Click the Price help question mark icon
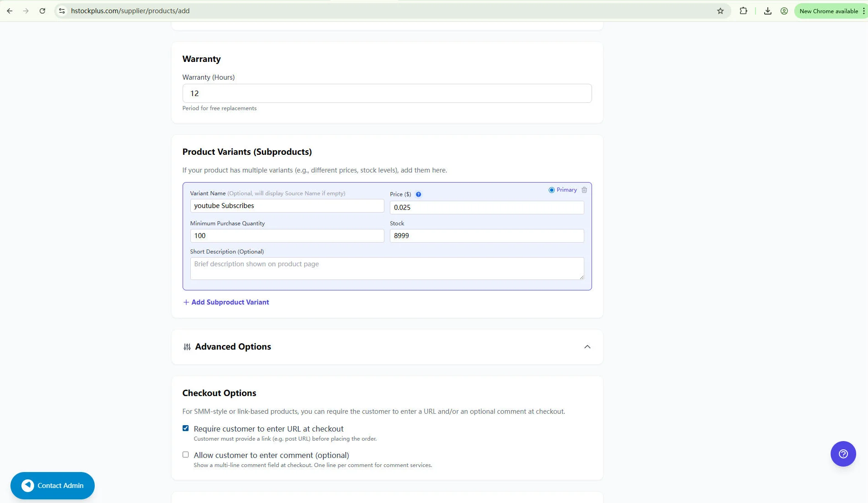Image resolution: width=868 pixels, height=503 pixels. 418,194
